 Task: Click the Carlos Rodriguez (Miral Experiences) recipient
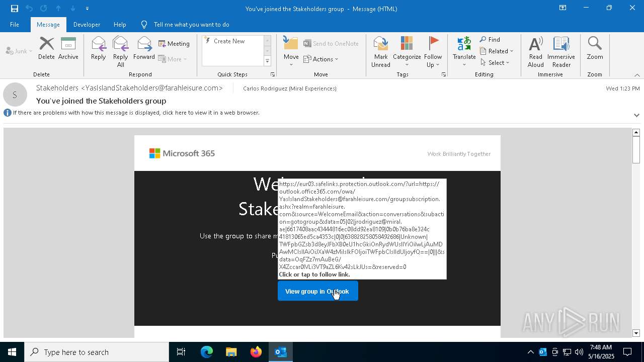(x=290, y=88)
